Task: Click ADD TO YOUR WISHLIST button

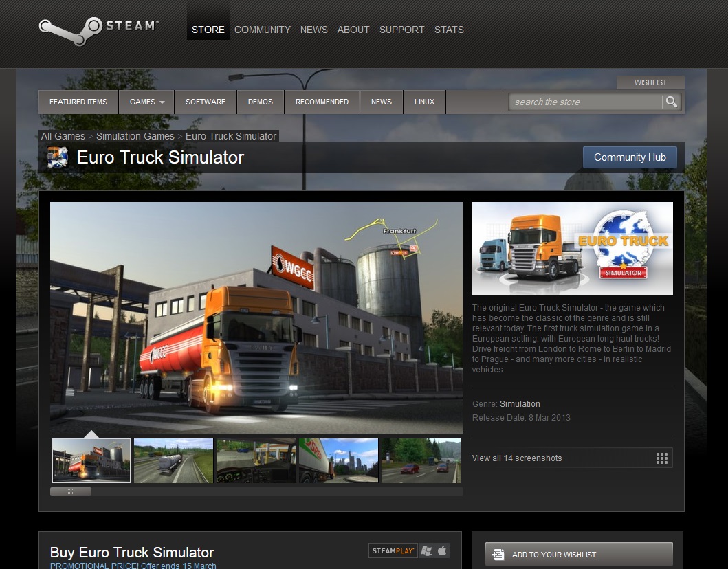Action: [x=579, y=554]
